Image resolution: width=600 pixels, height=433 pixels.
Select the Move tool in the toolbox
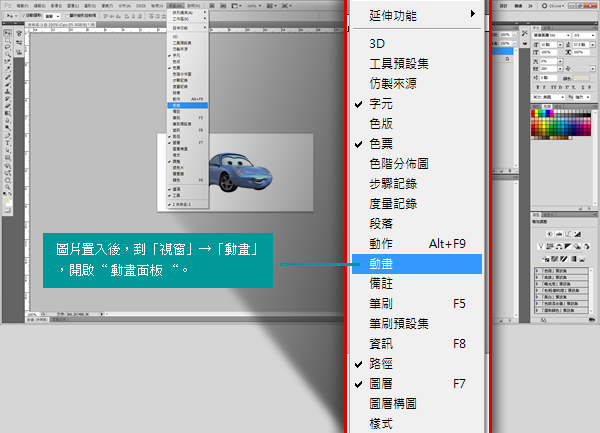(8, 33)
